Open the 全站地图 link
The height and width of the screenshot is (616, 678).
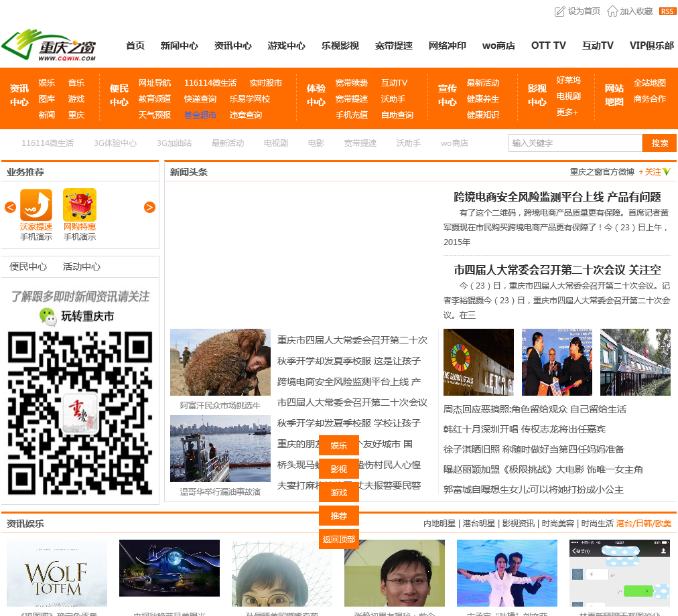pyautogui.click(x=649, y=82)
